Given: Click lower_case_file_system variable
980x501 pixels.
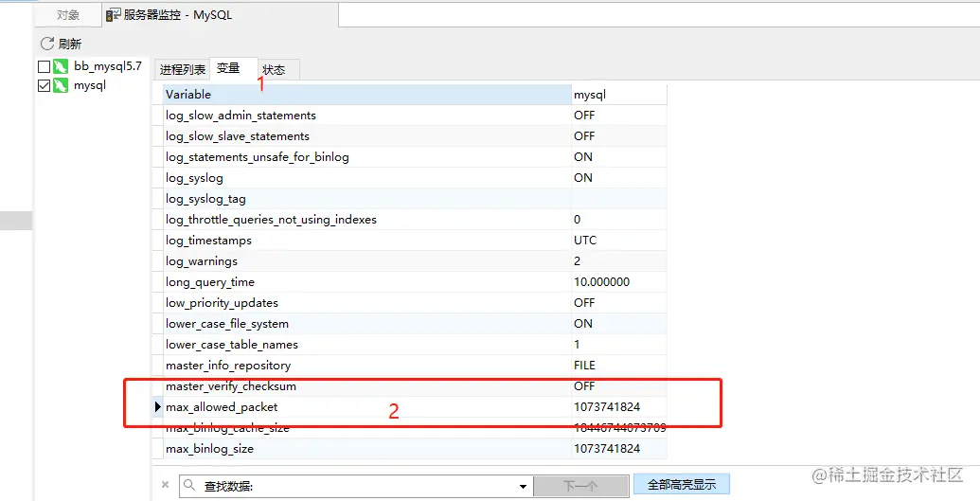Looking at the screenshot, I should pos(227,323).
